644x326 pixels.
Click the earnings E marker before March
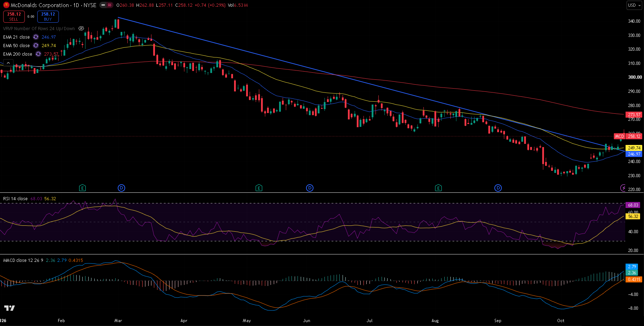[x=82, y=188]
